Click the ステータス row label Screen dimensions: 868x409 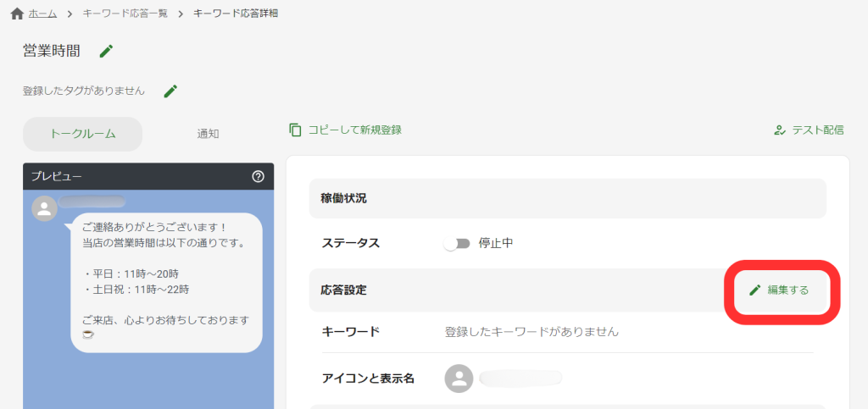tap(351, 243)
